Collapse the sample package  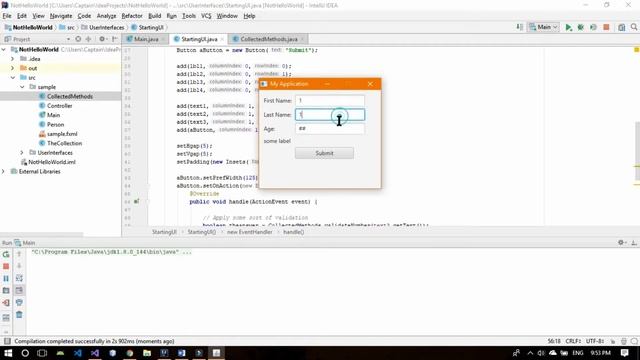point(22,87)
